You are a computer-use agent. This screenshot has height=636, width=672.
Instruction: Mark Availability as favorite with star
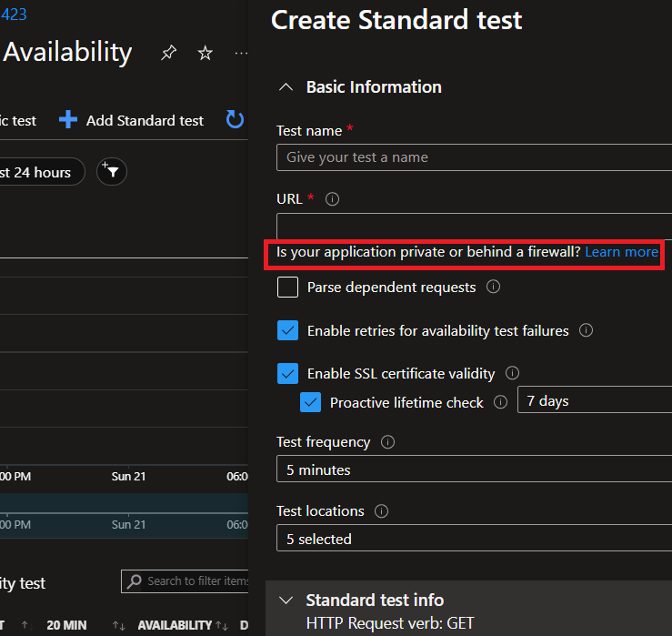coord(206,53)
